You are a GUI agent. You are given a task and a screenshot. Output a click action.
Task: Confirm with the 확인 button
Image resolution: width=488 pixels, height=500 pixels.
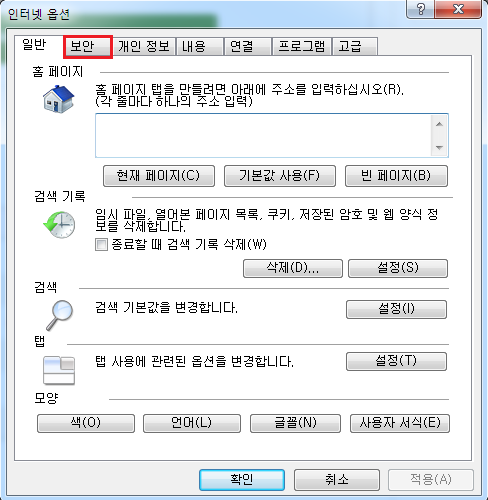242,480
